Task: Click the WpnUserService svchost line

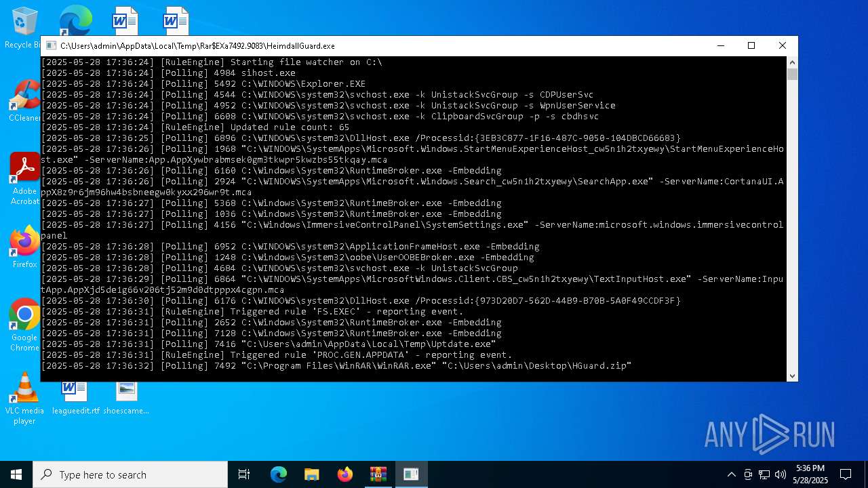Action: coord(328,106)
